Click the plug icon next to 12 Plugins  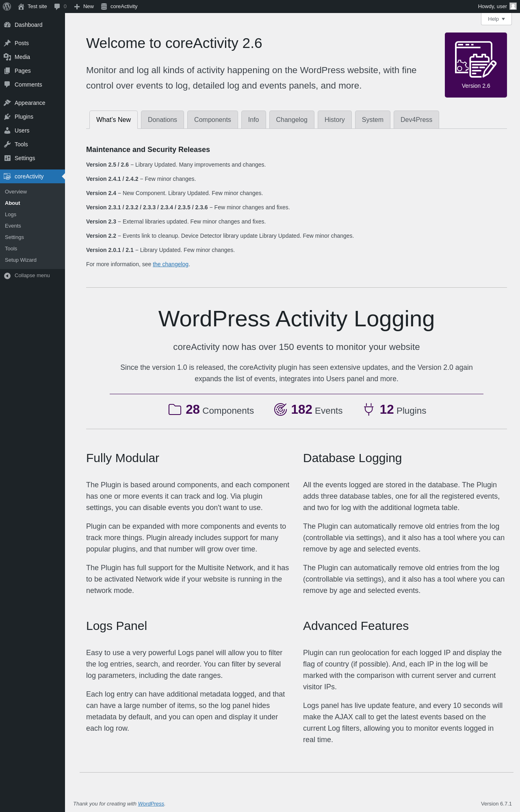[x=368, y=409]
